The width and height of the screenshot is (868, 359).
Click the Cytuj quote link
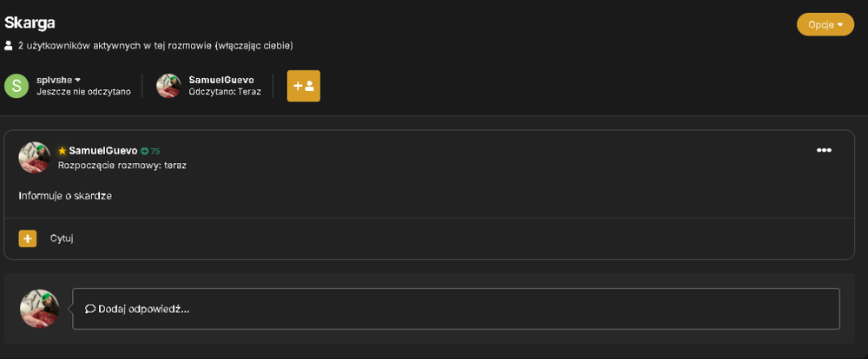(62, 238)
